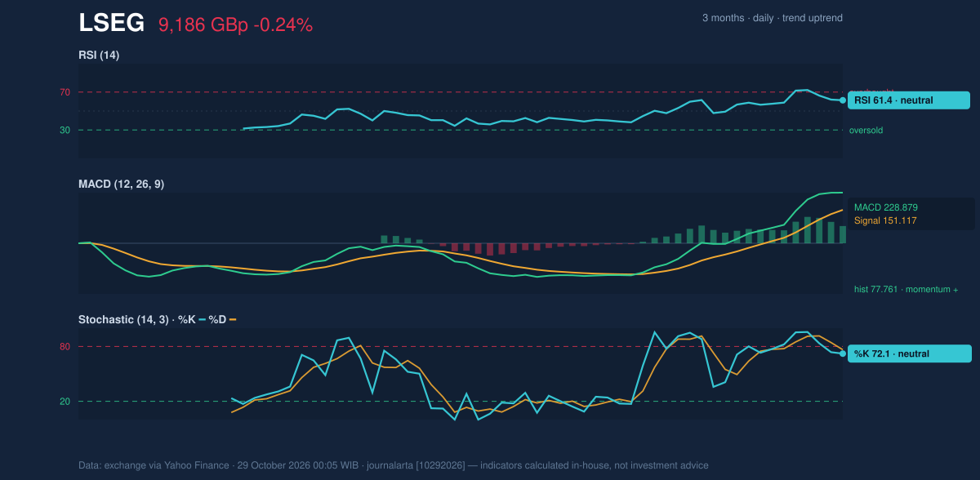Viewport: 980px width, 480px height.
Task: Click the RSI 30 axis label
Action: 65,130
